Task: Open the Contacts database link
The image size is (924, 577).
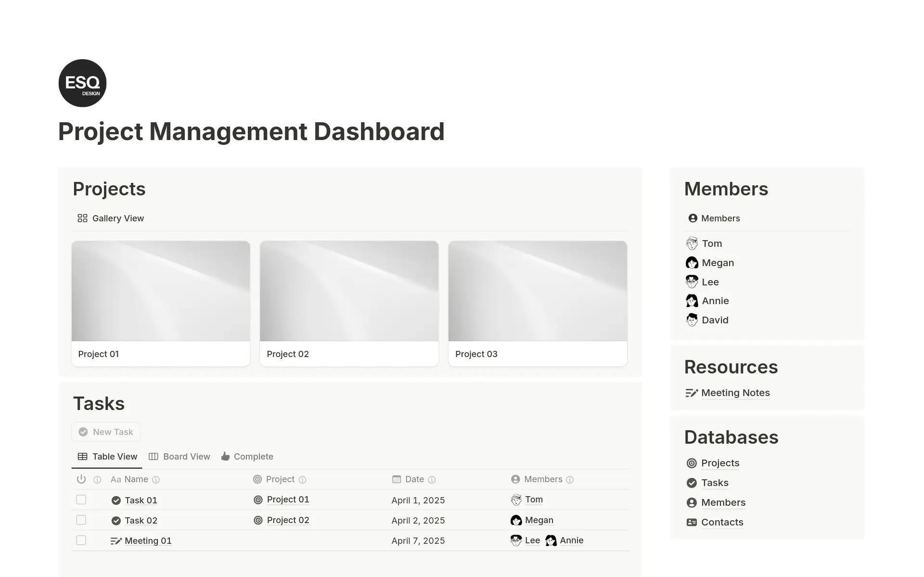Action: coord(722,523)
